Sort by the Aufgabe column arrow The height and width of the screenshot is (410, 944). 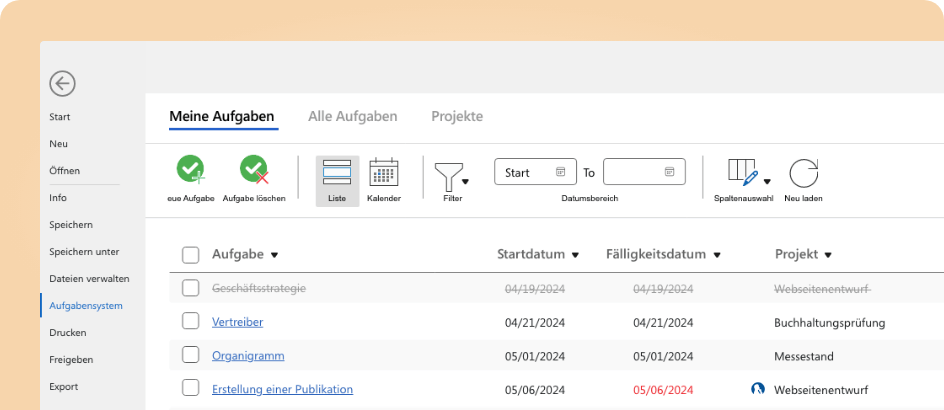click(275, 255)
